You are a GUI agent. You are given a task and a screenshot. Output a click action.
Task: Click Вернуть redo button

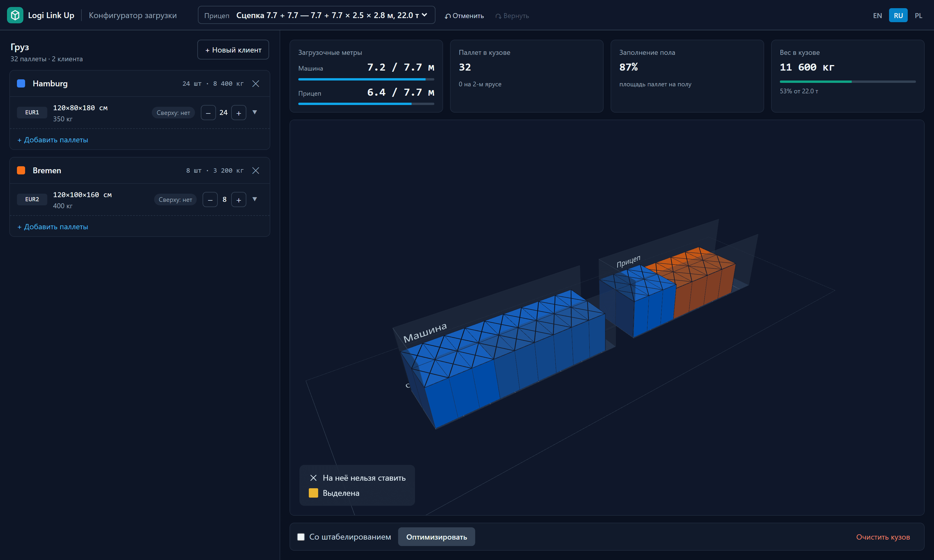(x=512, y=16)
